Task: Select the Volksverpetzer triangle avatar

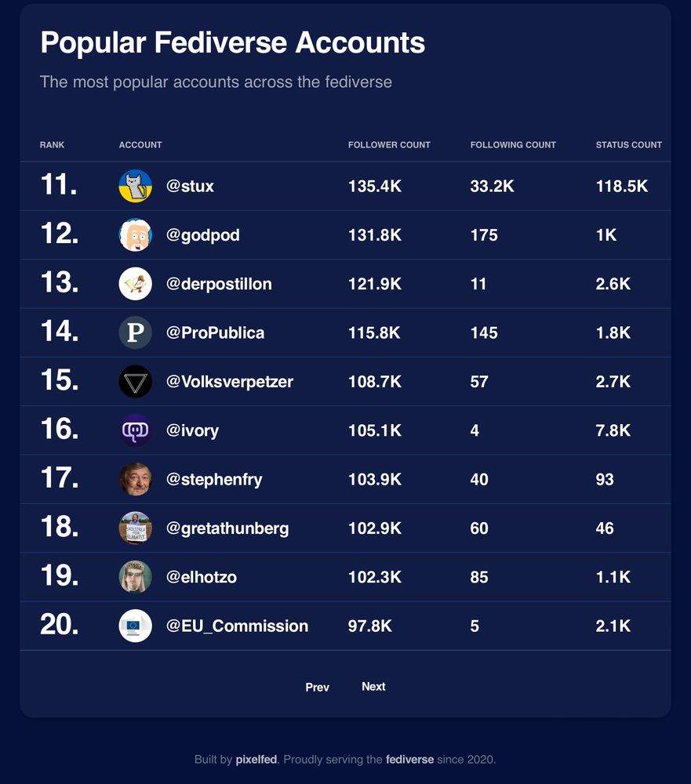Action: 135,382
